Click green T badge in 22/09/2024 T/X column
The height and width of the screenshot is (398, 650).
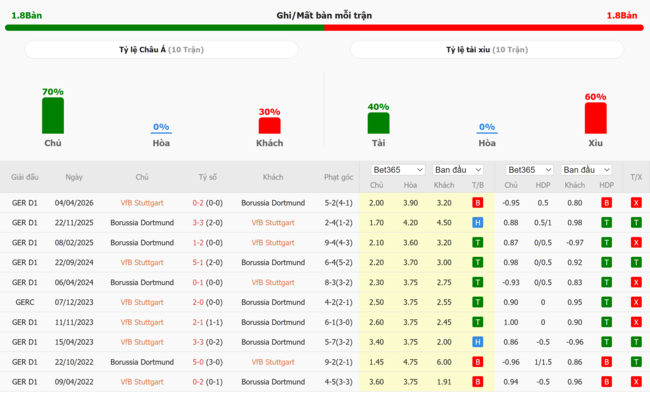tap(636, 262)
